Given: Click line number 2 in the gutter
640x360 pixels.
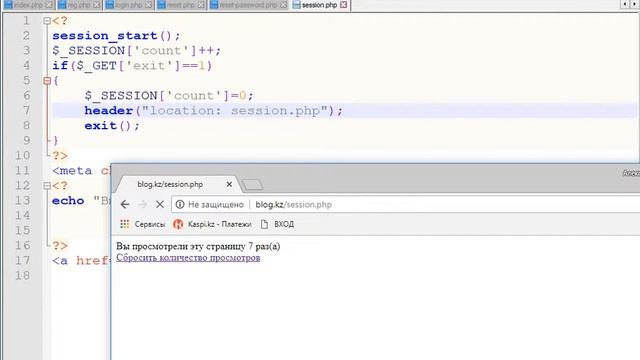Looking at the screenshot, I should (26, 36).
